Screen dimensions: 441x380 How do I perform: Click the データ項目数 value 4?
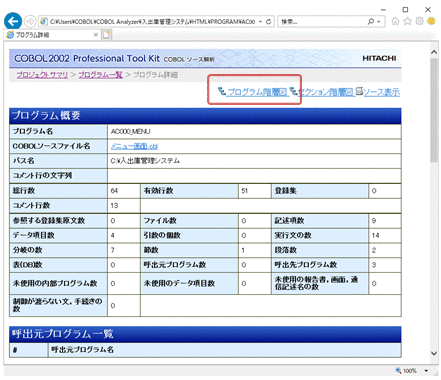(113, 235)
